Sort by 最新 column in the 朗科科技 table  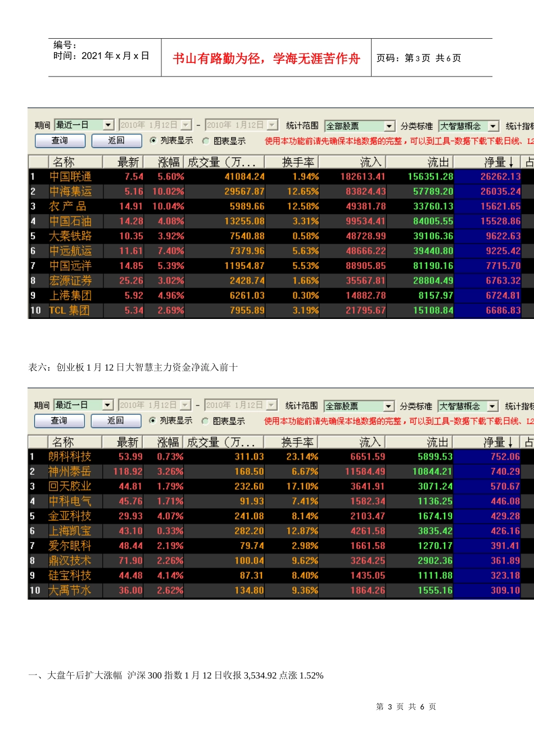click(123, 442)
